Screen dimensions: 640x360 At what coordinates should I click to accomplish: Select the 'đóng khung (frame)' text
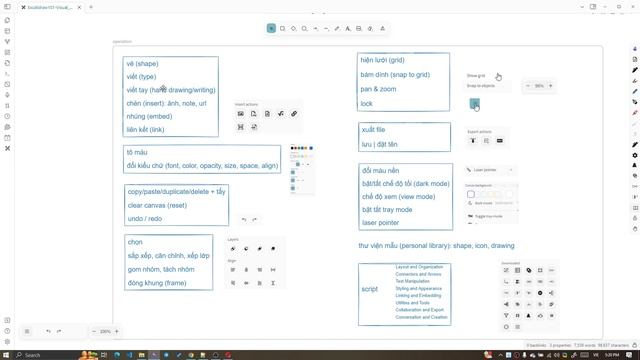(157, 283)
